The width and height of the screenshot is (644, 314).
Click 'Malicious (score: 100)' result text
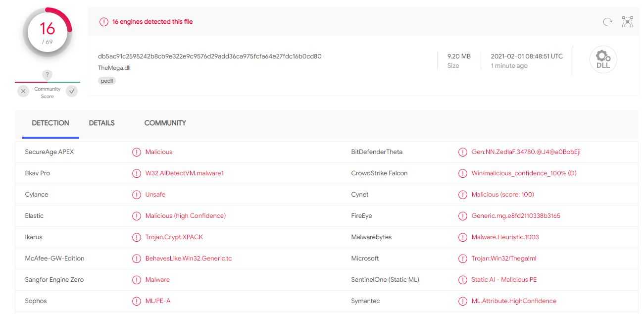(503, 195)
